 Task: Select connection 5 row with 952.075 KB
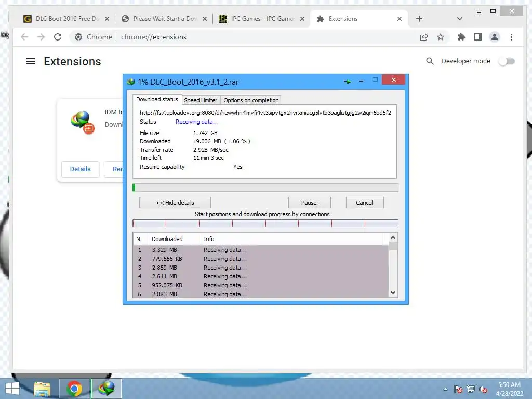tap(261, 285)
